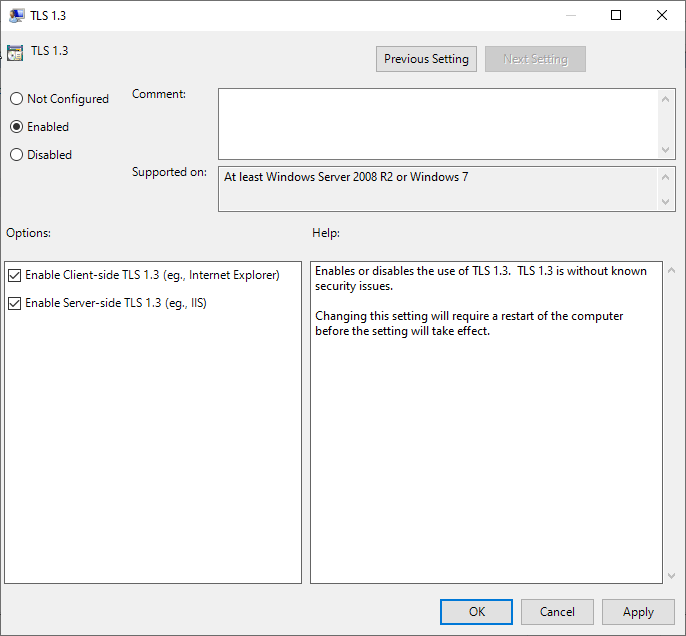Click the policy setting icon beside TLS 1.3
Image resolution: width=686 pixels, height=636 pixels.
15,53
